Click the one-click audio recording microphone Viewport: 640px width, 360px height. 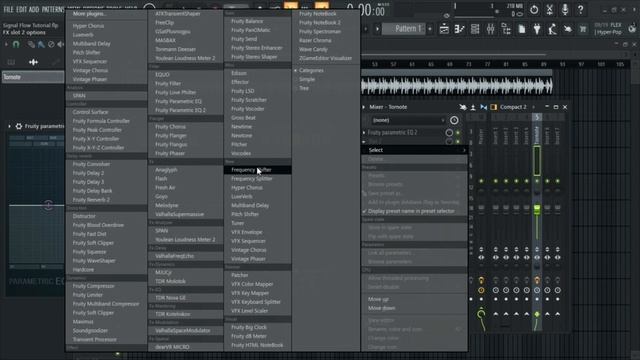click(565, 9)
